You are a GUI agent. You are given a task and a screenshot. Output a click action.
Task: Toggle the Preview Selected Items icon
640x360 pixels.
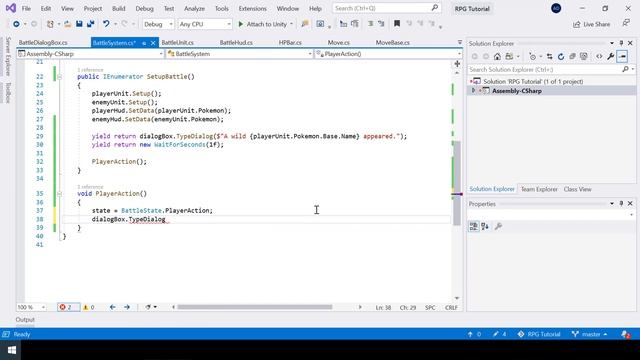(x=622, y=57)
